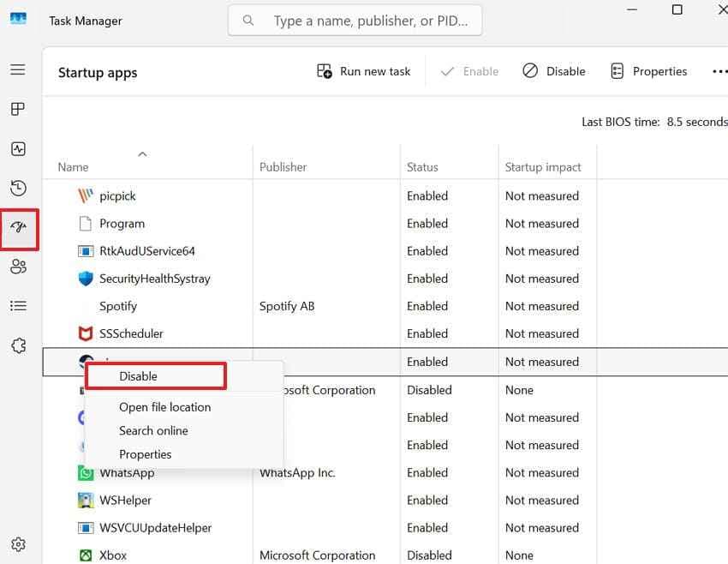Select SecurityHealthSystray in the list
This screenshot has width=728, height=564.
click(155, 279)
